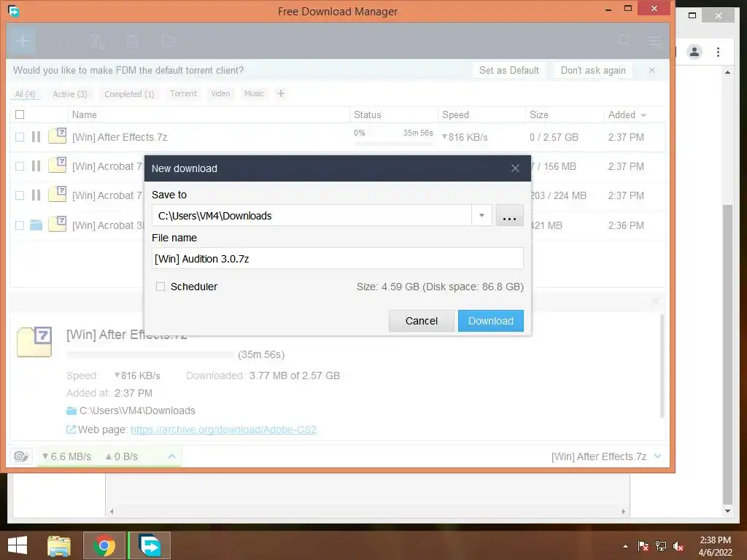747x560 pixels.
Task: Toggle snail mode icon in status bar
Action: [21, 456]
